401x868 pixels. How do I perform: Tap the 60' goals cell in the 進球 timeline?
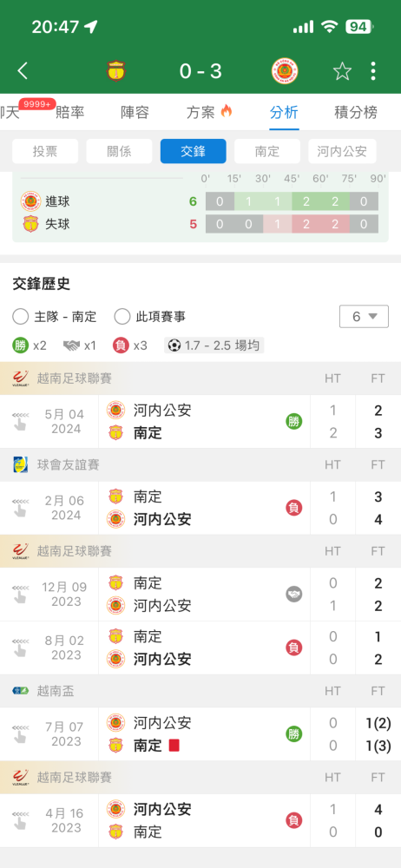335,201
